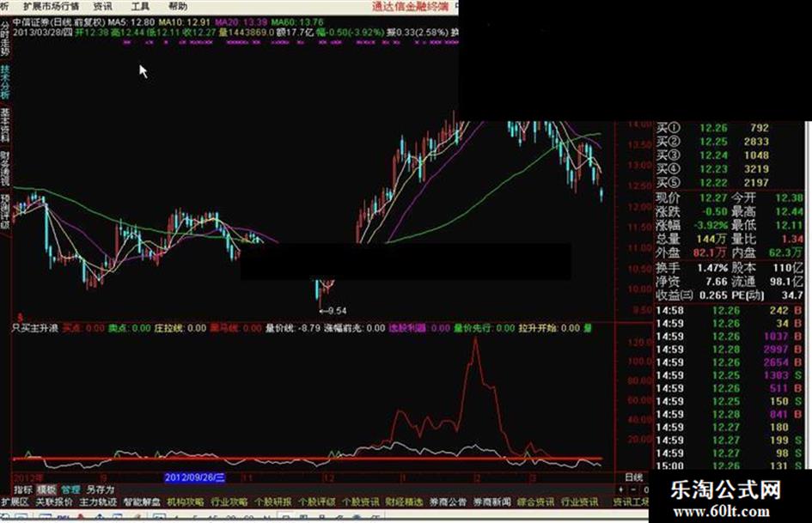Image resolution: width=812 pixels, height=523 pixels.
Task: Click the 涨幅前兆: 0.00 value
Action: (x=355, y=328)
